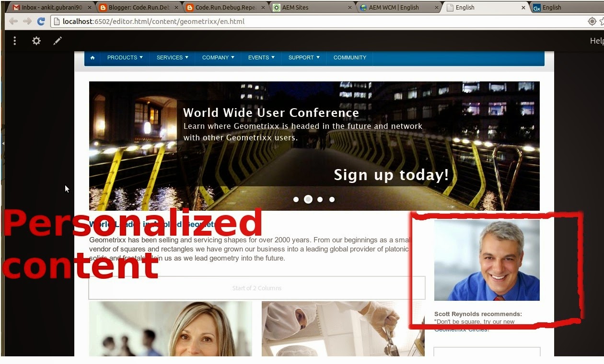
Task: Open the COMMUNITY navigation item
Action: [x=350, y=57]
